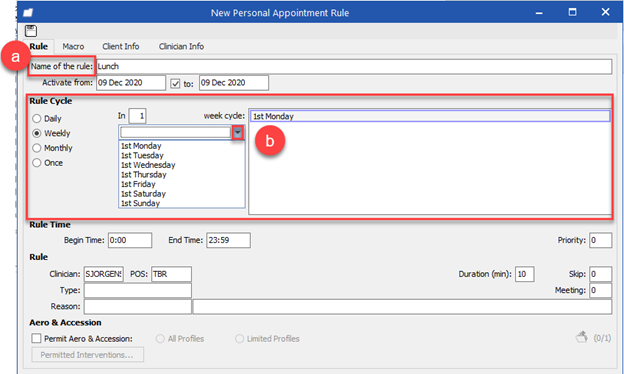Click the Begin Time field
The image size is (624, 374).
point(130,240)
